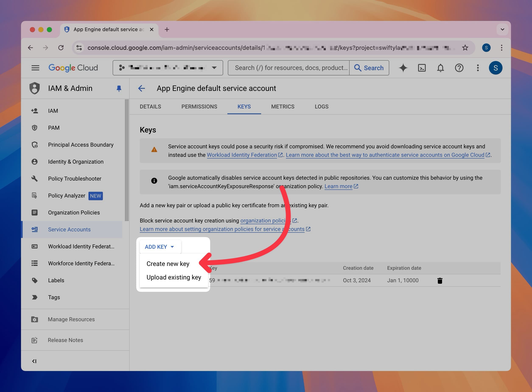532x392 pixels.
Task: Switch to the Details tab
Action: [x=150, y=107]
